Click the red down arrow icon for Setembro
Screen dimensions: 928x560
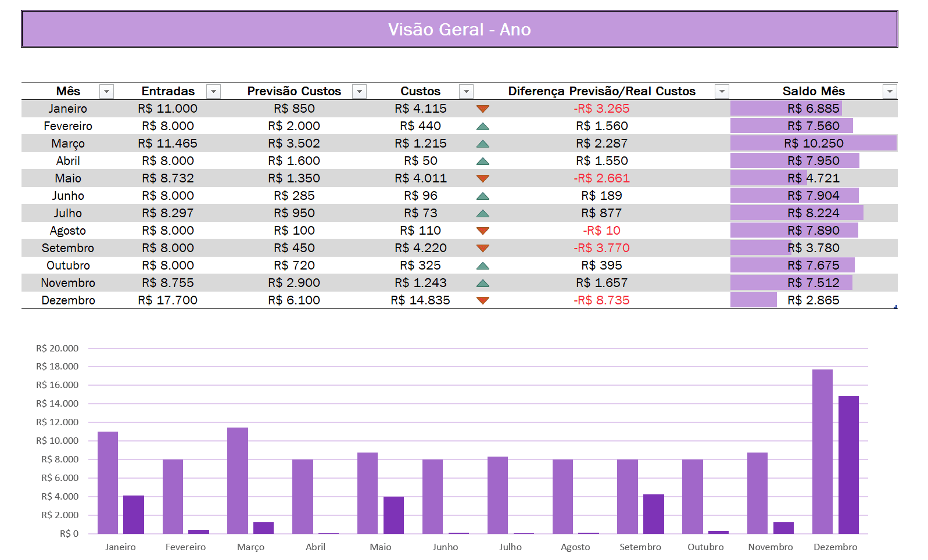[482, 248]
